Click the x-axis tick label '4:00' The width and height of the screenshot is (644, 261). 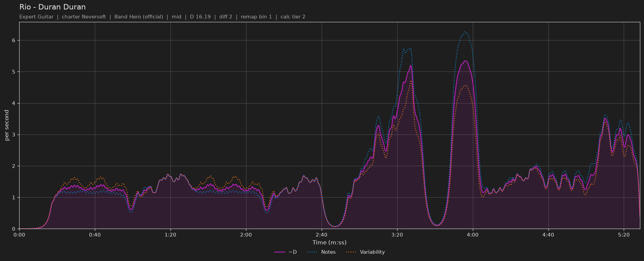473,235
